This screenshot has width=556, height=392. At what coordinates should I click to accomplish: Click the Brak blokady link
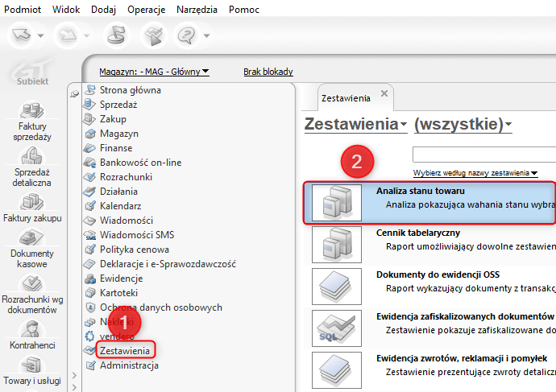point(268,72)
